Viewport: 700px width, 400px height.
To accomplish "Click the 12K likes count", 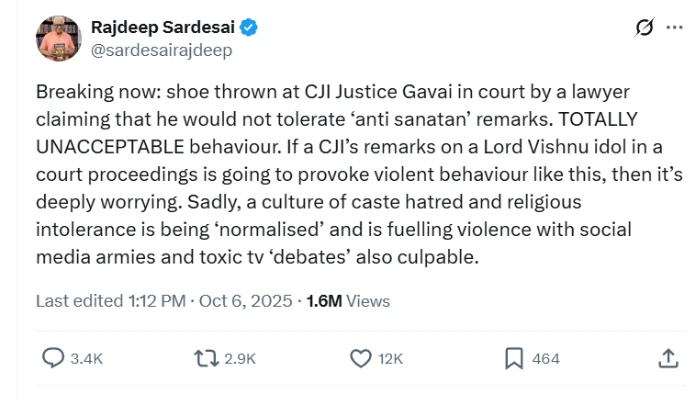I will coord(391,359).
